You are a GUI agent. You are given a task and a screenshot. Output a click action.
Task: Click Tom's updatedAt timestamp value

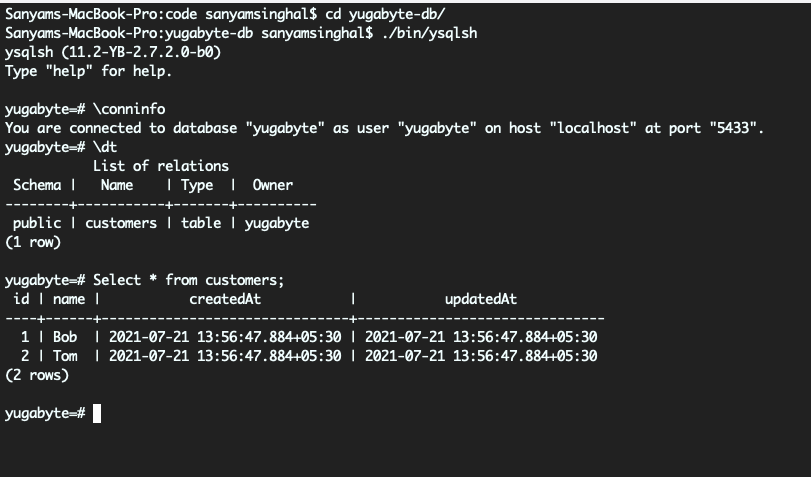point(481,356)
